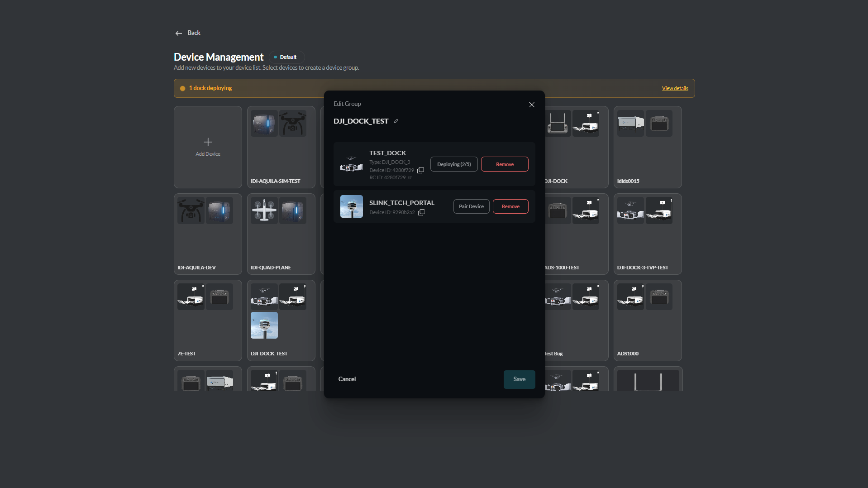Open the 7E-TEST group card
Screen dimensions: 868x488
(208, 321)
